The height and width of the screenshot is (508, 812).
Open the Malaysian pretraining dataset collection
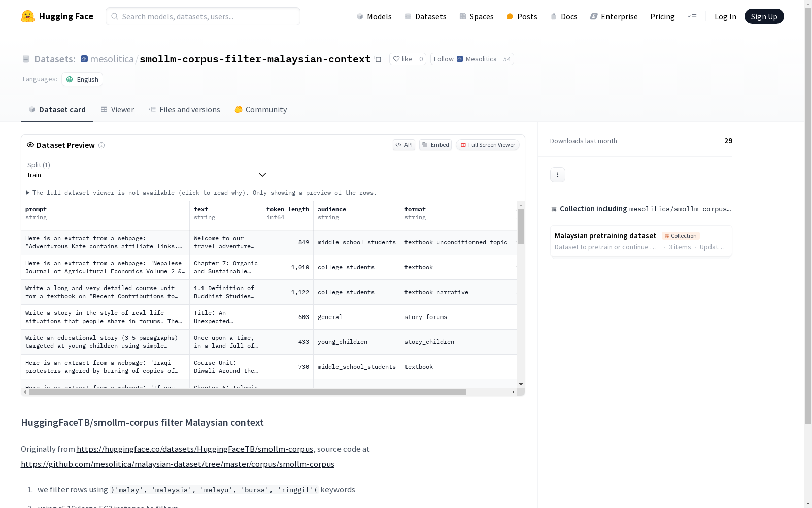641,241
